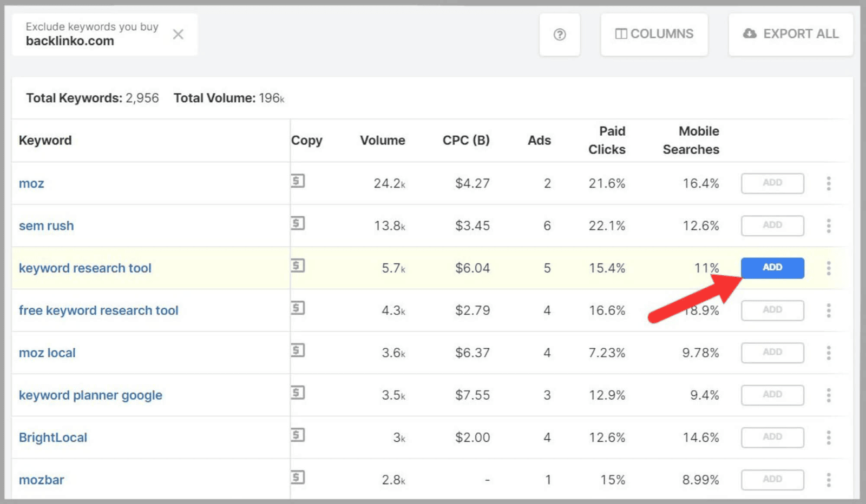
Task: Click inside the exclude keywords filter field
Action: click(92, 34)
